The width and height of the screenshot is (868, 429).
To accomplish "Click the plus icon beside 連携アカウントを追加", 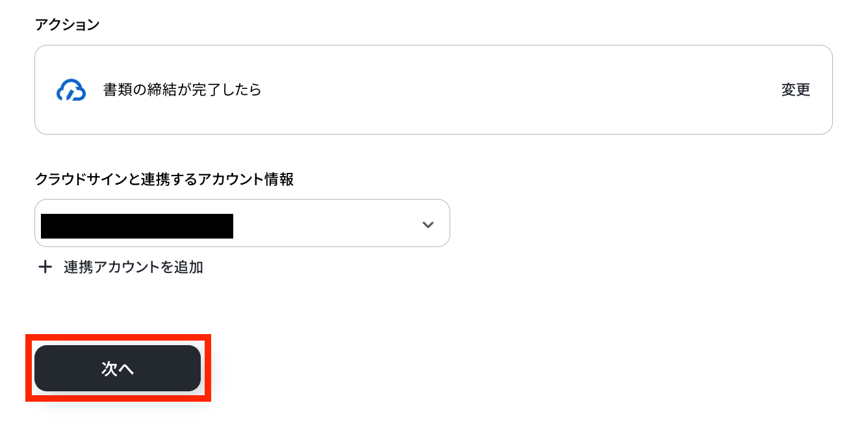I will tap(45, 267).
